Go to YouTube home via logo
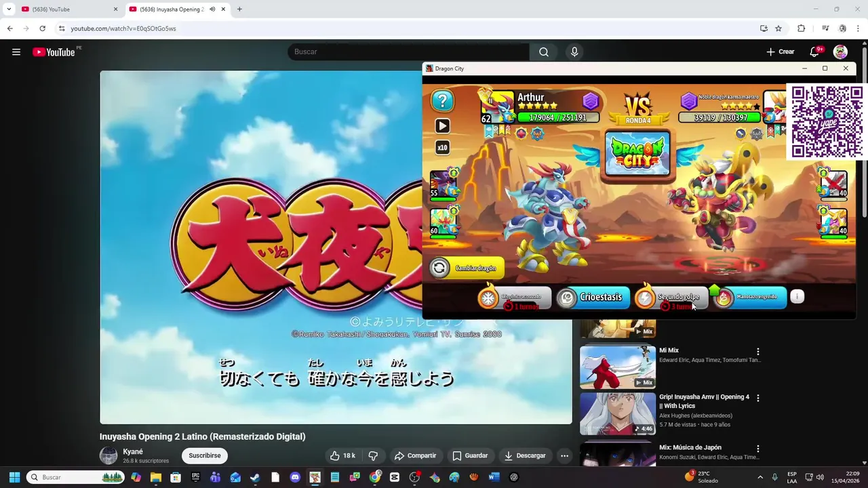Image resolution: width=868 pixels, height=488 pixels. click(x=54, y=52)
